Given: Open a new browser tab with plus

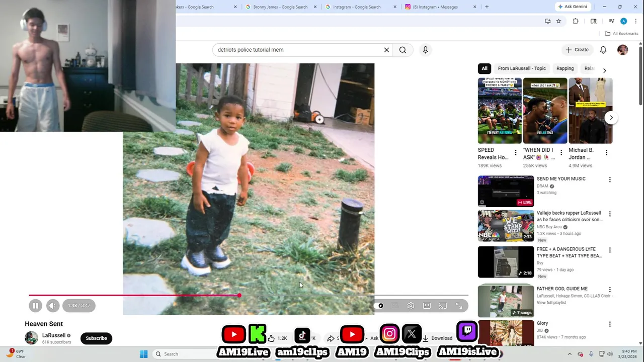Looking at the screenshot, I should tap(487, 7).
